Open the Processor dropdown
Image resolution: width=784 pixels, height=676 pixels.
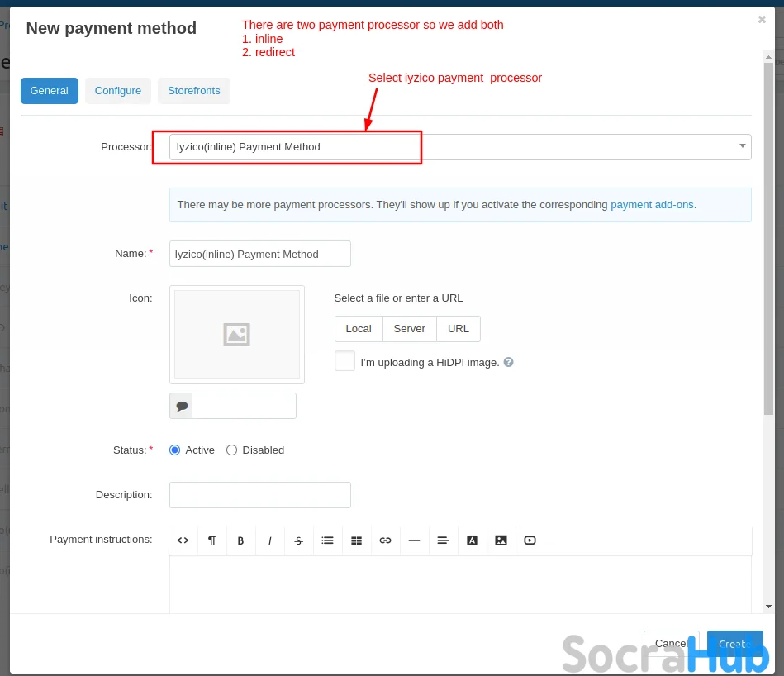point(460,147)
